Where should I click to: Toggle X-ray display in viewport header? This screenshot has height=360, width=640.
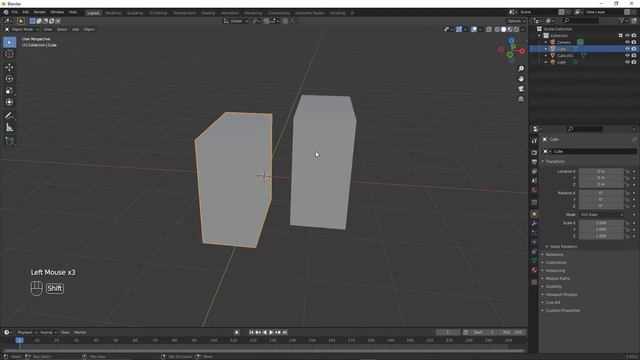pyautogui.click(x=489, y=29)
